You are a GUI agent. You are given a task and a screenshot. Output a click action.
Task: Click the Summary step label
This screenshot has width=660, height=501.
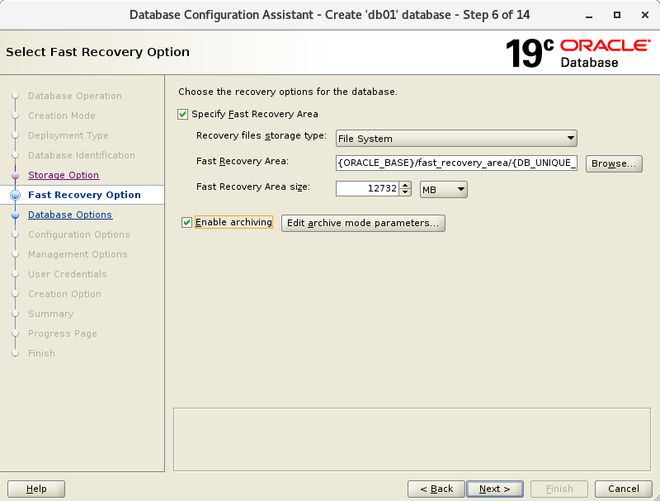(51, 314)
